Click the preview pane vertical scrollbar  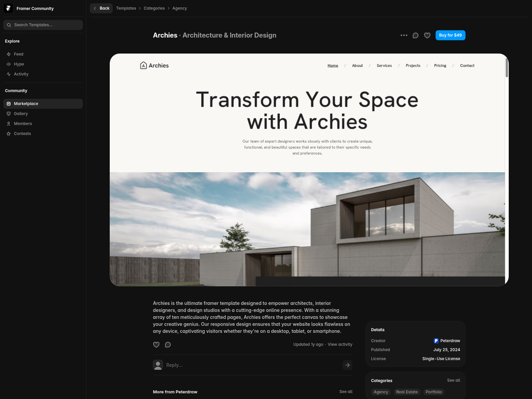507,68
